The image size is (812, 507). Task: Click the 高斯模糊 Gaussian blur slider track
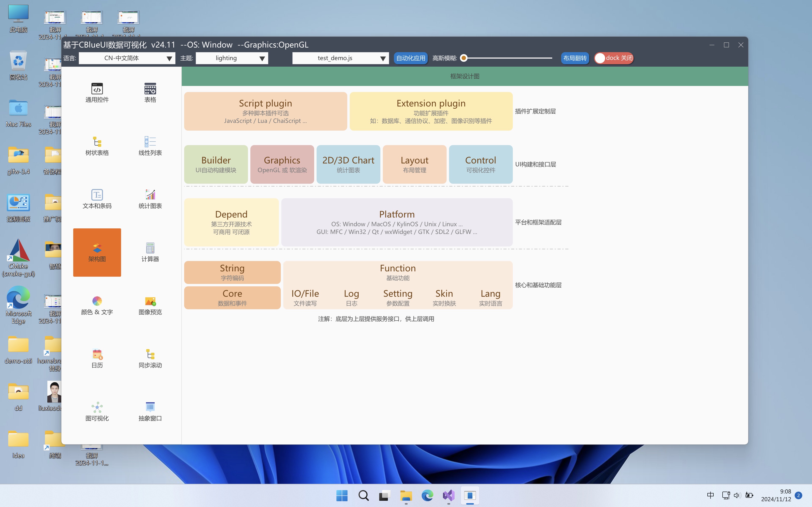point(508,58)
